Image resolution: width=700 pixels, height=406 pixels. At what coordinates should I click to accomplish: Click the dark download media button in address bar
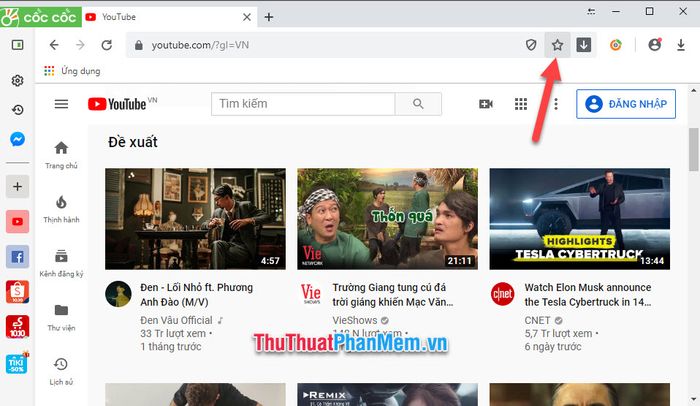click(x=583, y=45)
